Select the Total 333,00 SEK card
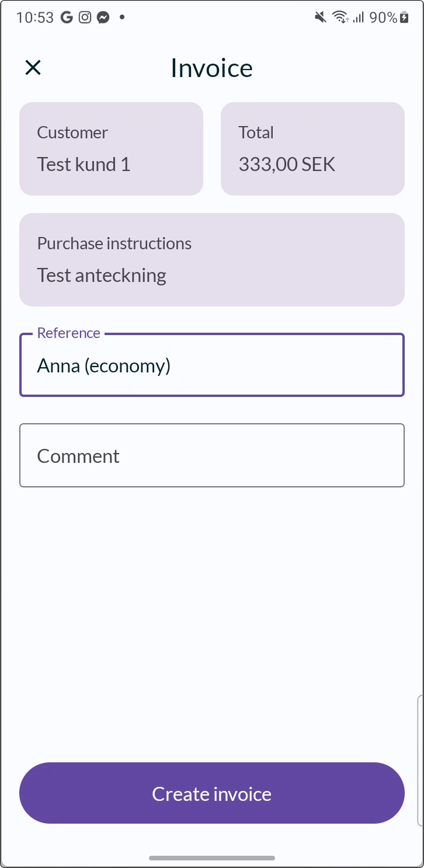424x868 pixels. 312,149
